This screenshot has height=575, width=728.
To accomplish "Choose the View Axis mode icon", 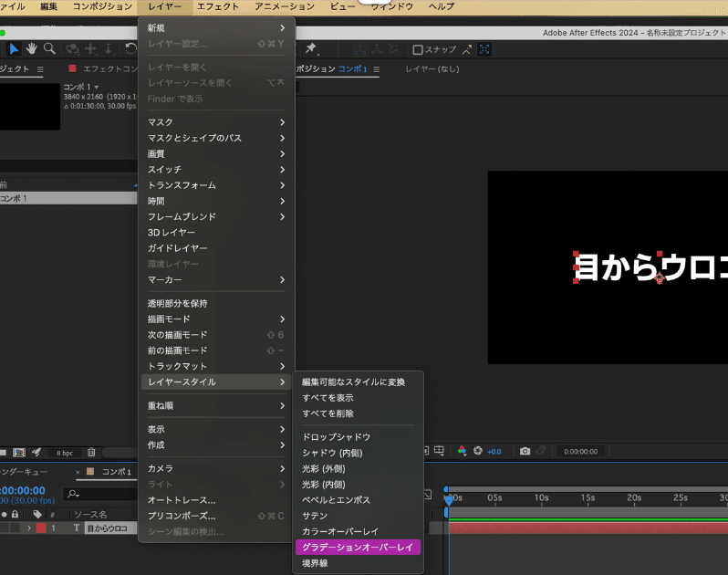I will 393,48.
